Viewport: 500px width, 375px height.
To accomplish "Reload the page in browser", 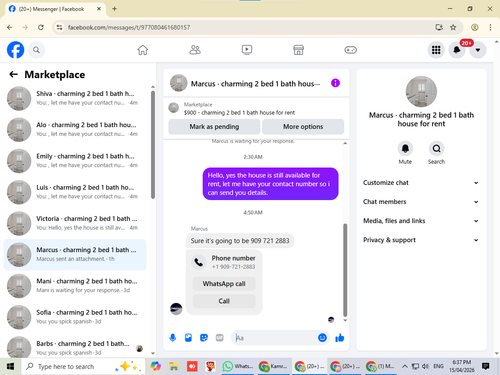I will pyautogui.click(x=41, y=27).
